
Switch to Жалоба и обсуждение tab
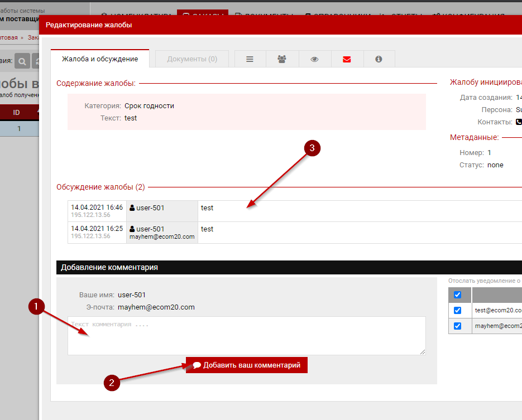click(100, 59)
